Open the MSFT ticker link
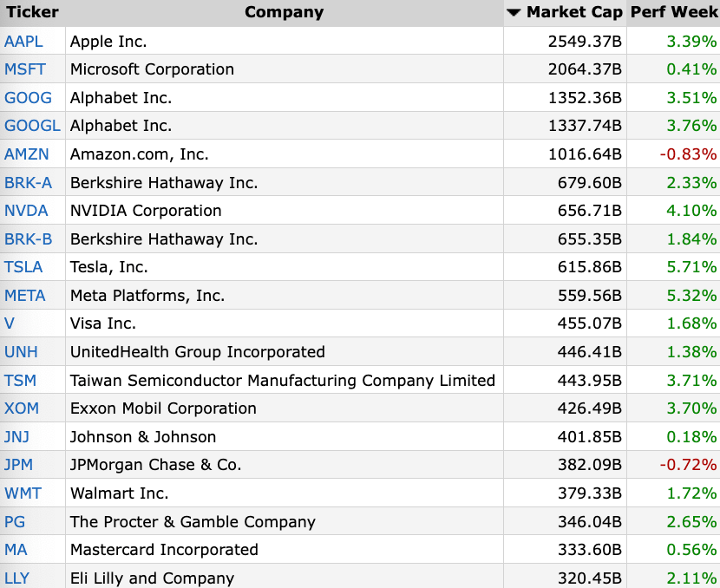The width and height of the screenshot is (720, 588). 25,69
